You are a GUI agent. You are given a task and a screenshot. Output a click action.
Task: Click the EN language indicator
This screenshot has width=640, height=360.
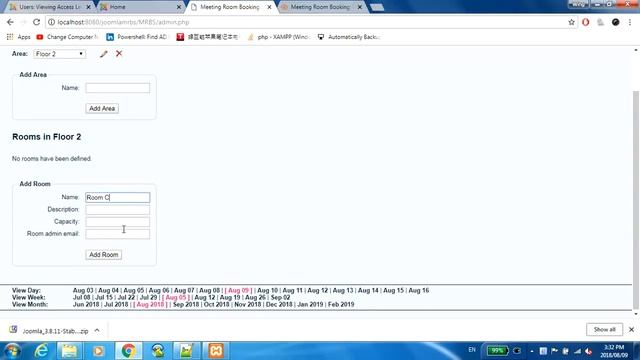472,350
